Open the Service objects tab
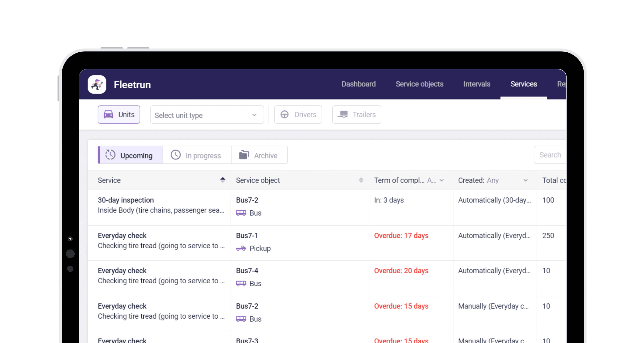Image resolution: width=644 pixels, height=343 pixels. 419,84
